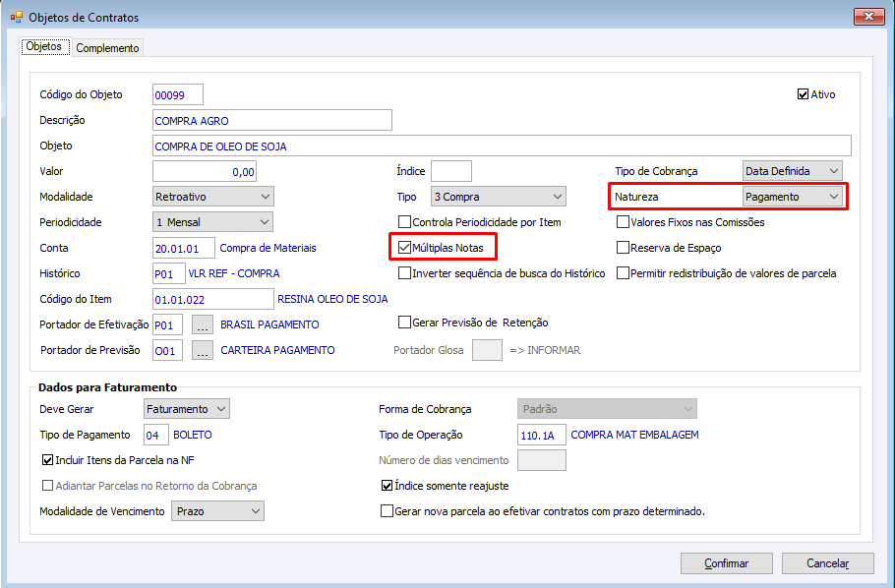Viewport: 895px width, 588px height.
Task: Open lookup button beside Portador de Previsão
Action: 202,350
